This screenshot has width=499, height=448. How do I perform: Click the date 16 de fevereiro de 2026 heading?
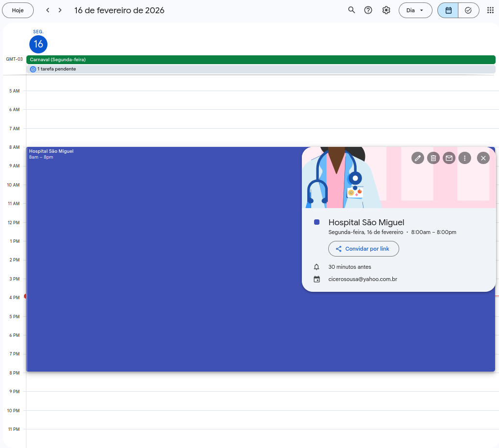click(119, 10)
